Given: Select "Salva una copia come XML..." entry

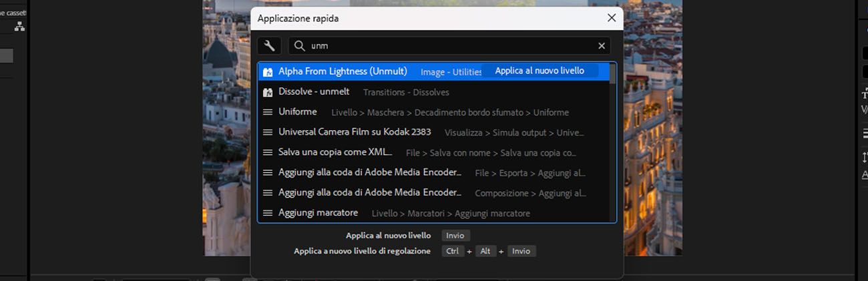Looking at the screenshot, I should (434, 152).
